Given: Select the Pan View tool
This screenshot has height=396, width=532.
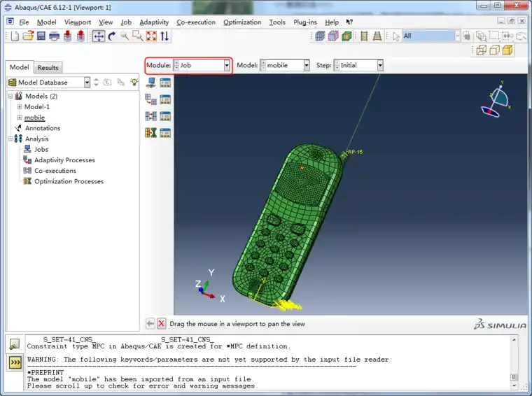Looking at the screenshot, I should tap(99, 36).
